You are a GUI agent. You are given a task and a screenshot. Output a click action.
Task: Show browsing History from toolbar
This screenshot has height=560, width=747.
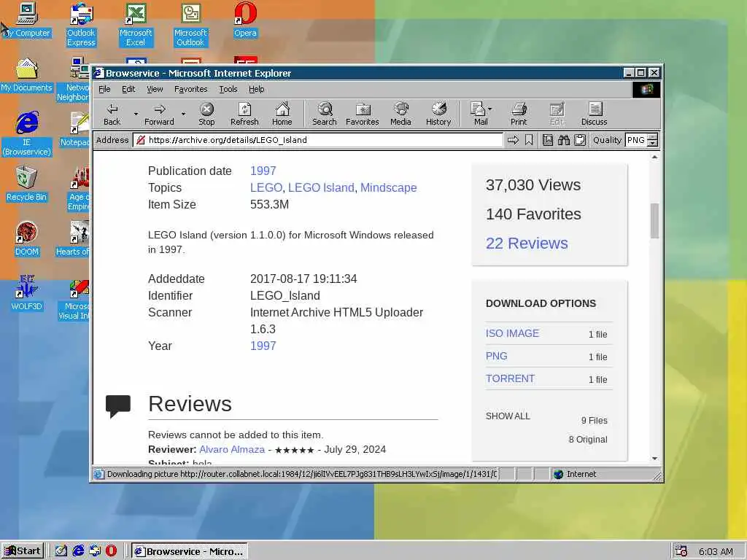438,114
